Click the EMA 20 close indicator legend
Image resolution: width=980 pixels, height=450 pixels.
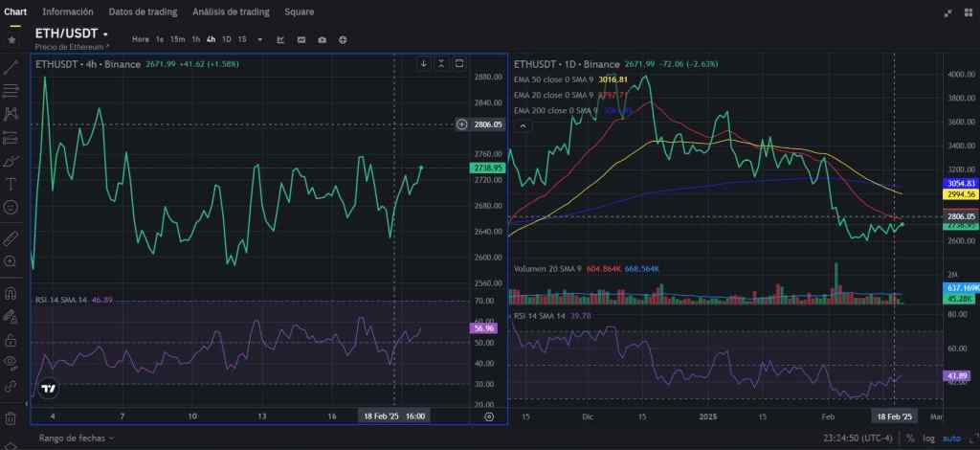pos(554,95)
